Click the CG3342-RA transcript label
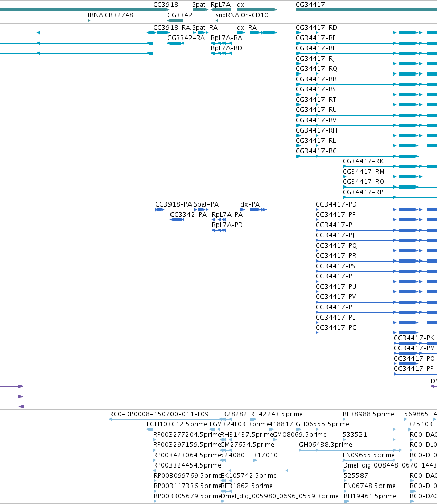 click(x=186, y=38)
